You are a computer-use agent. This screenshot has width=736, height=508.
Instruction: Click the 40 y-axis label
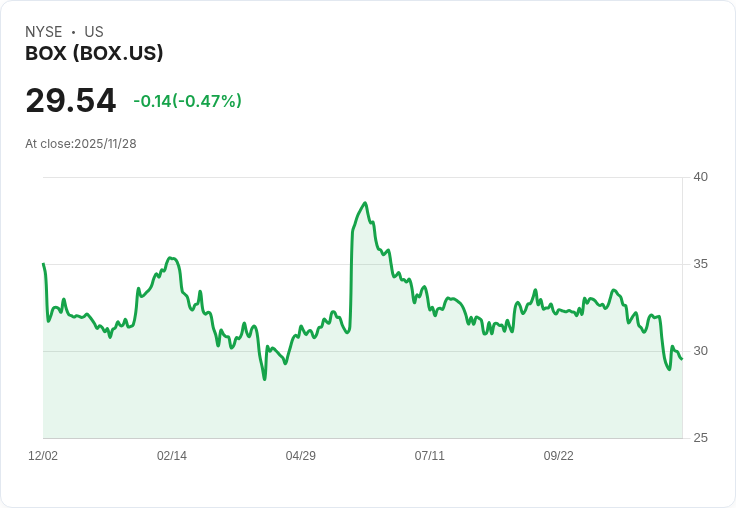click(700, 177)
